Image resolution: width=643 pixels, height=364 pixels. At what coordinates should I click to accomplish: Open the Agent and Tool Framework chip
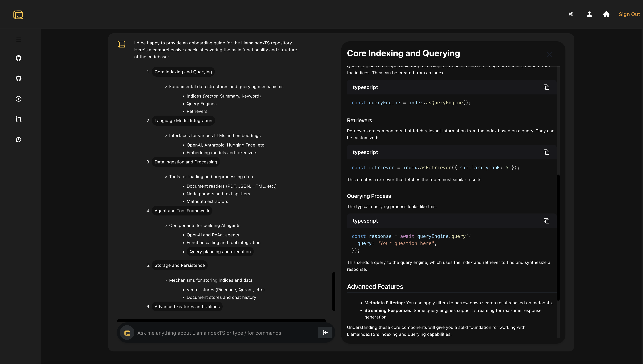182,211
